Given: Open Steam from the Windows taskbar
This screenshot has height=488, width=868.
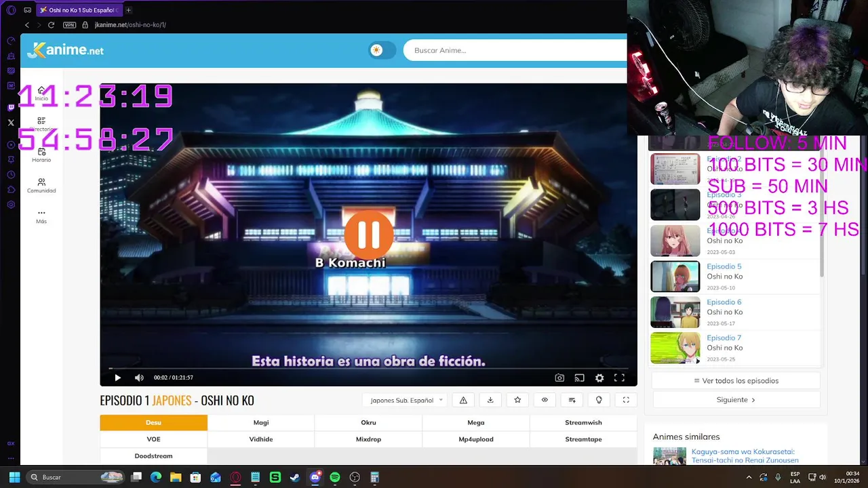Looking at the screenshot, I should [295, 477].
